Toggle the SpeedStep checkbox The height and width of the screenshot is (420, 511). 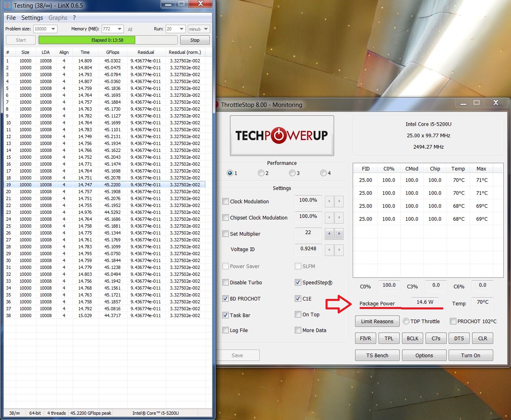(298, 282)
